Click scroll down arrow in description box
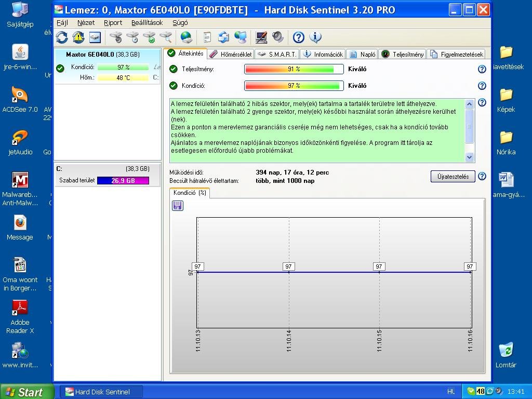The width and height of the screenshot is (532, 399). coord(470,157)
